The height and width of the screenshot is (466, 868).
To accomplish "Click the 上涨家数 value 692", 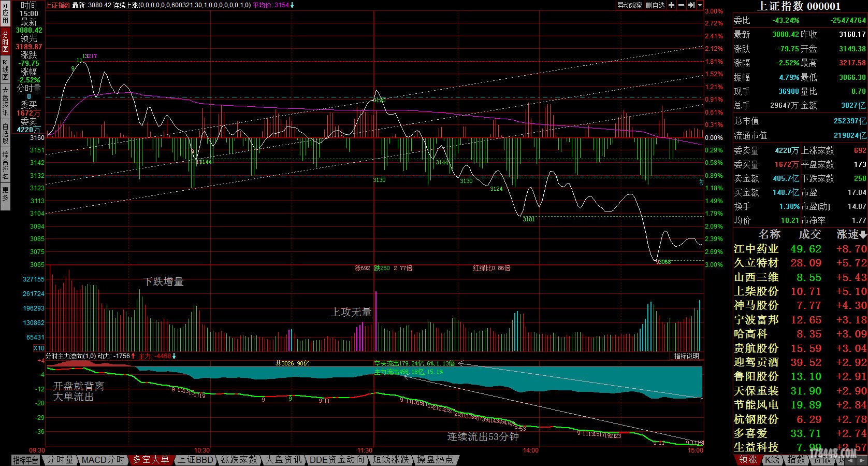I will tap(860, 150).
